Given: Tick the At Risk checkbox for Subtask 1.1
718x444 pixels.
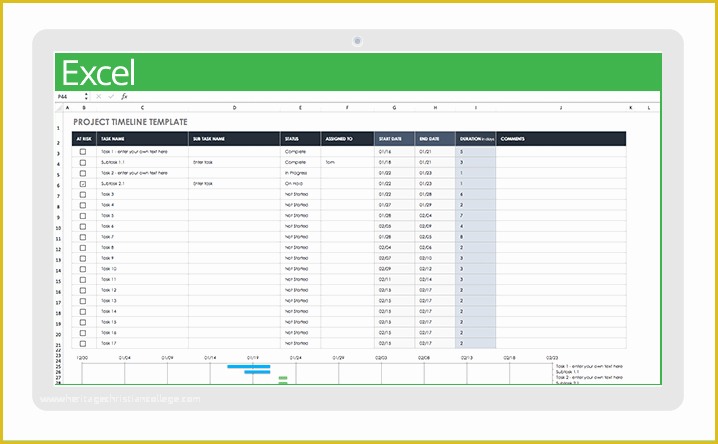Looking at the screenshot, I should click(x=83, y=162).
